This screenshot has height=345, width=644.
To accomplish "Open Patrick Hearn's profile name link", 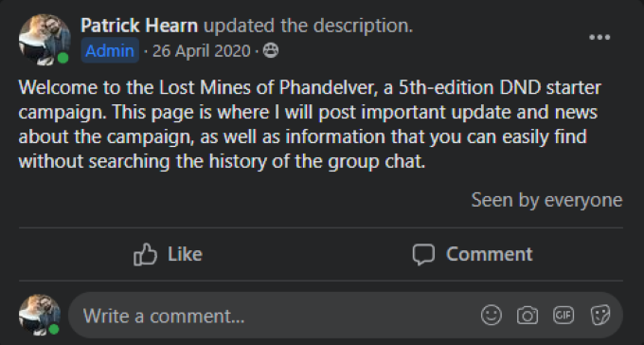I will click(x=139, y=26).
